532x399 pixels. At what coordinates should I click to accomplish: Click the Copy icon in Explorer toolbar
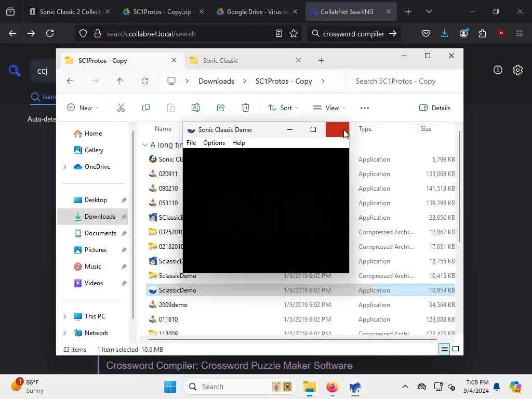[x=146, y=108]
